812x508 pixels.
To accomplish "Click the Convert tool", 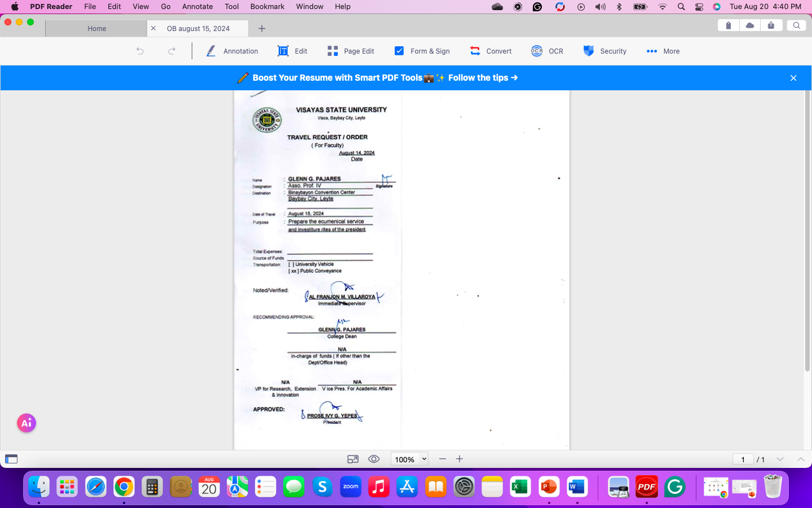I will coord(491,51).
